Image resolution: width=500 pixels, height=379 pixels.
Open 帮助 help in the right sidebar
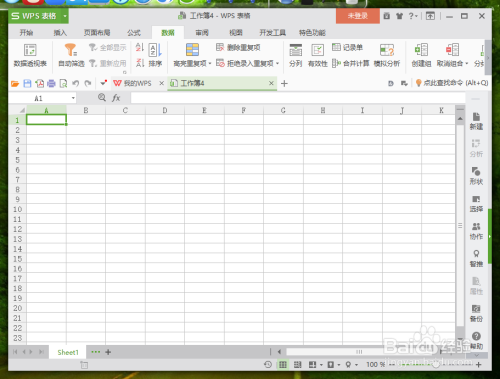point(476,341)
